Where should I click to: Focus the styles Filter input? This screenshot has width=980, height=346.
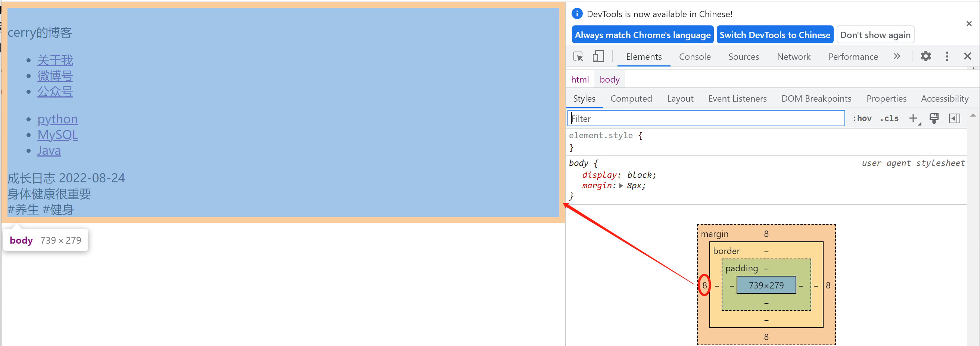click(706, 118)
